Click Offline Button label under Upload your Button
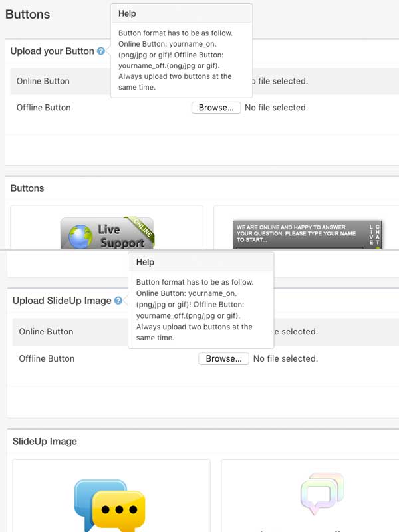 coord(43,108)
